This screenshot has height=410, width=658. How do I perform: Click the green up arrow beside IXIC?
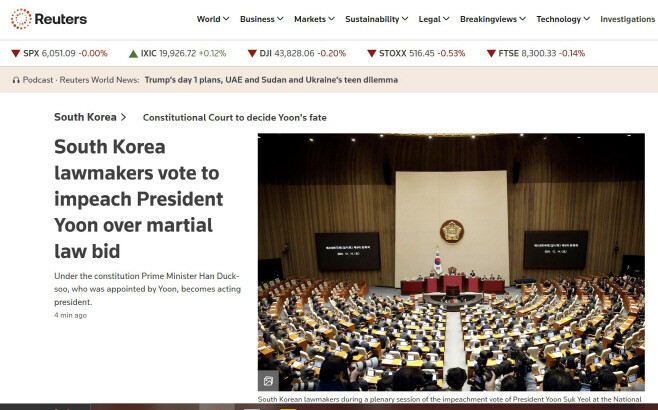tap(133, 53)
